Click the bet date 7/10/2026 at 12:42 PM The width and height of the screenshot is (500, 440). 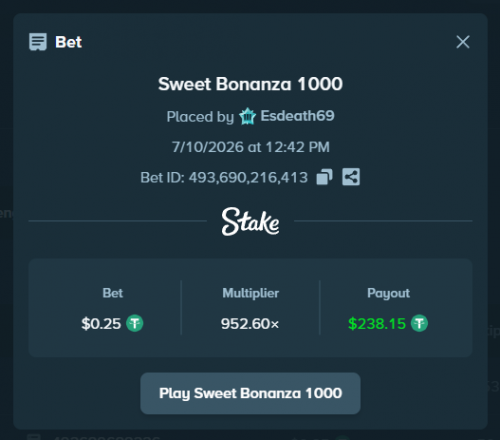pyautogui.click(x=250, y=147)
